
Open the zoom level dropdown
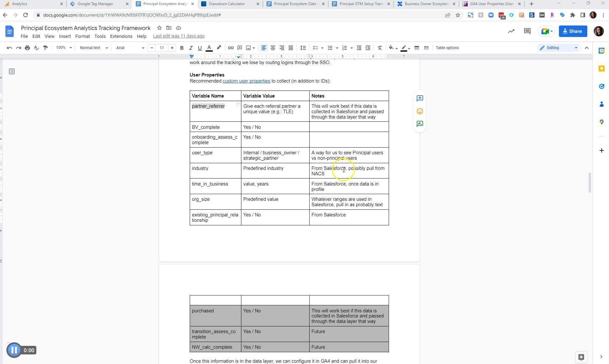click(63, 48)
